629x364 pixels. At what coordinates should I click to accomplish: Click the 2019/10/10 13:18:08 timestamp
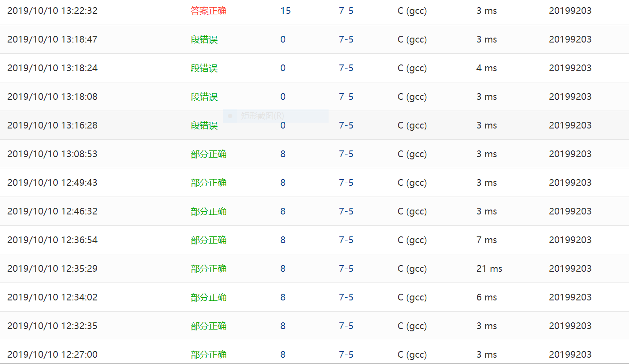(52, 97)
